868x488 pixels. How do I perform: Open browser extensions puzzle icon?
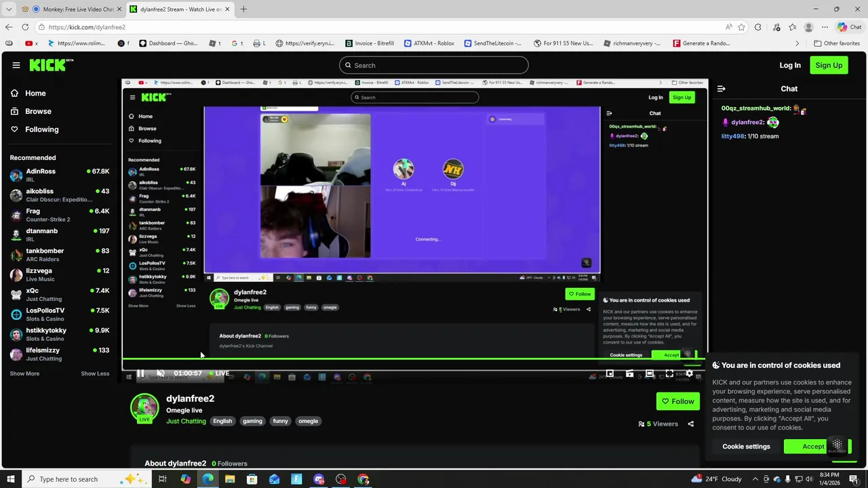coord(757,27)
